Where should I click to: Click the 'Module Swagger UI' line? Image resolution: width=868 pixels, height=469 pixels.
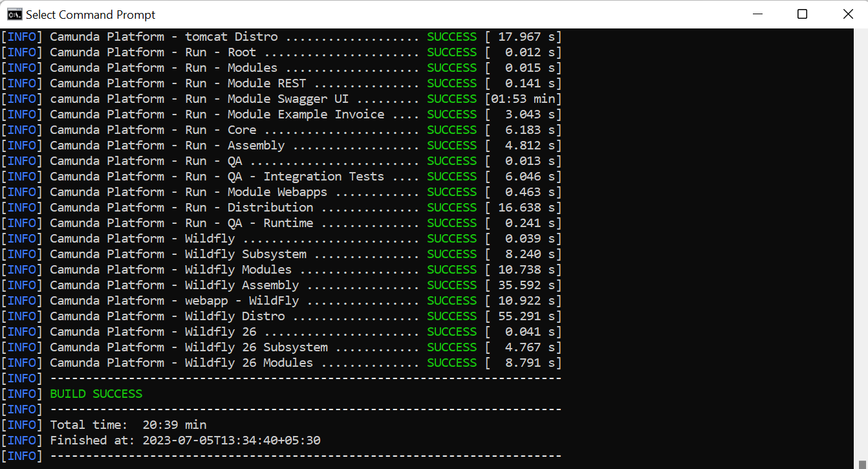pyautogui.click(x=281, y=99)
